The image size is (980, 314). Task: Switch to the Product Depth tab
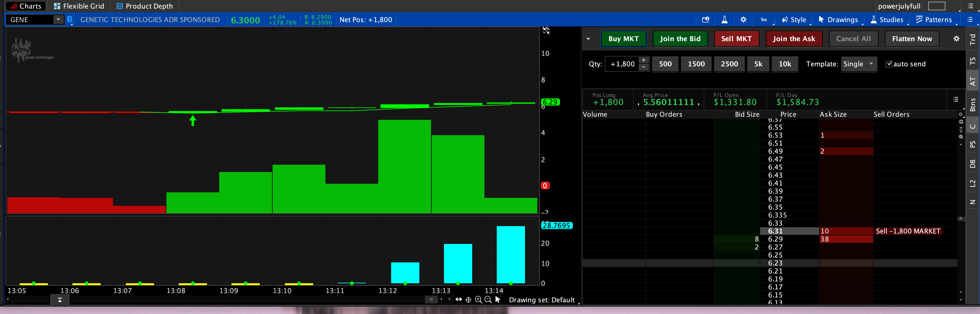(x=145, y=6)
